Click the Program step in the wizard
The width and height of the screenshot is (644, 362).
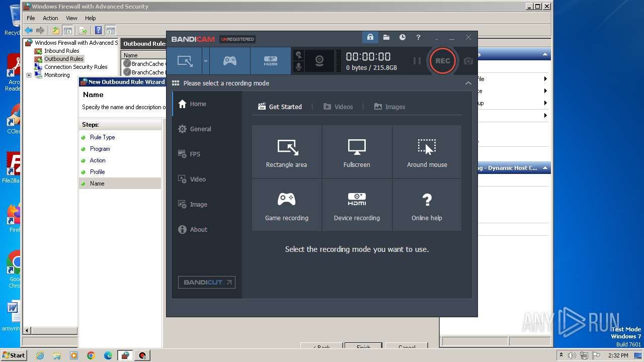click(100, 149)
